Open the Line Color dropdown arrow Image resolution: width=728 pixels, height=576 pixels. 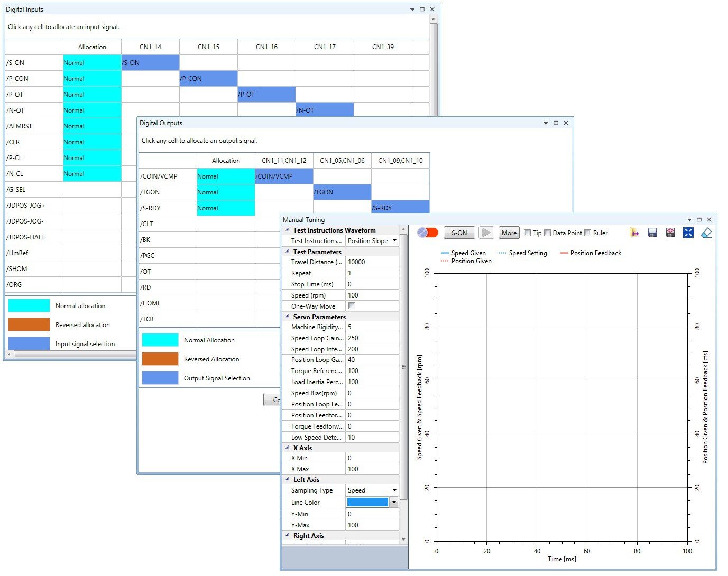tap(394, 503)
